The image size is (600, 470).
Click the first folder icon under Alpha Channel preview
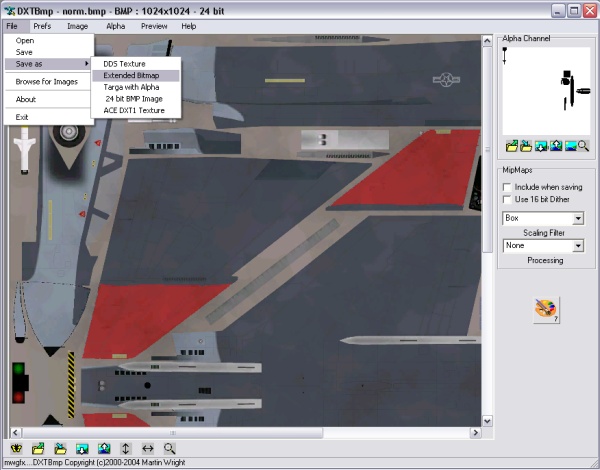(x=511, y=146)
